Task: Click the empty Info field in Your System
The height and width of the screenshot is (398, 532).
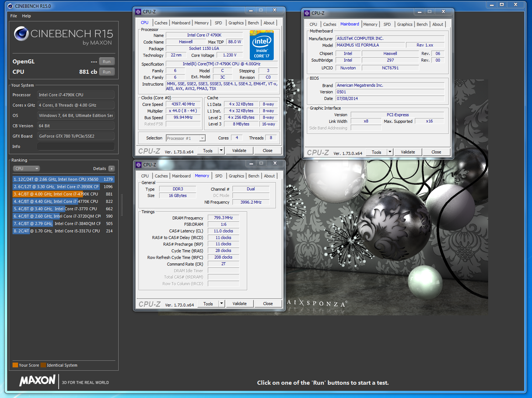Action: [76, 146]
